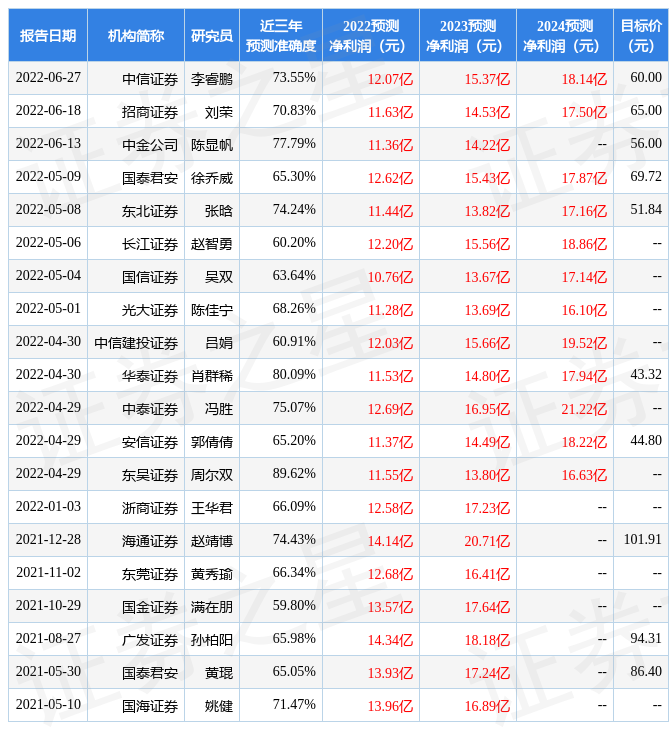This screenshot has height=730, width=669.
Task: Click the 2023预测净利润 column header
Action: tap(468, 35)
